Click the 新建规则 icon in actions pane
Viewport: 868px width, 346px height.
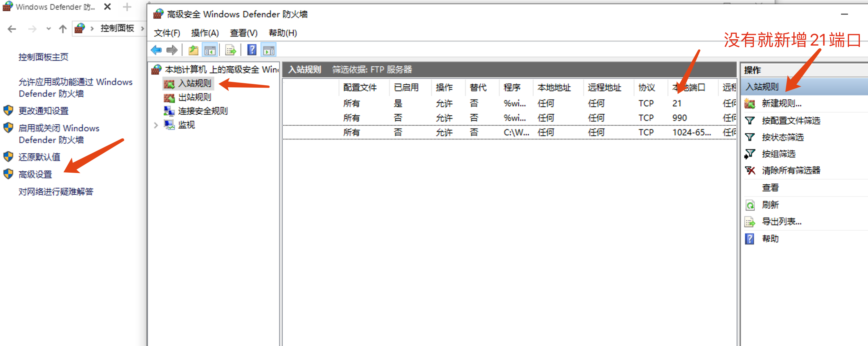point(749,103)
